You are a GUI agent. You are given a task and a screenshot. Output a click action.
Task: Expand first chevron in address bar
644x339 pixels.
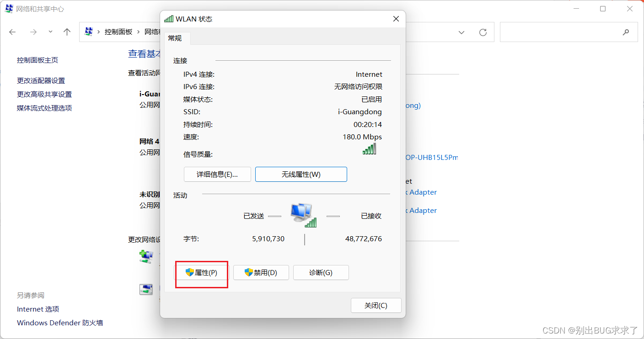pos(98,32)
